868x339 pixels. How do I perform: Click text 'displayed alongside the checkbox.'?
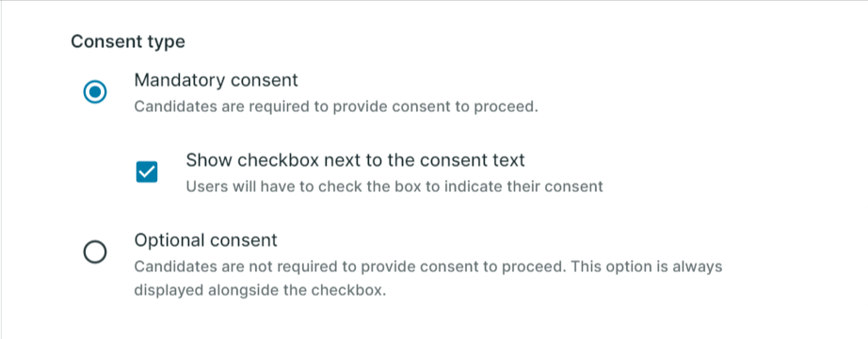coord(260,291)
